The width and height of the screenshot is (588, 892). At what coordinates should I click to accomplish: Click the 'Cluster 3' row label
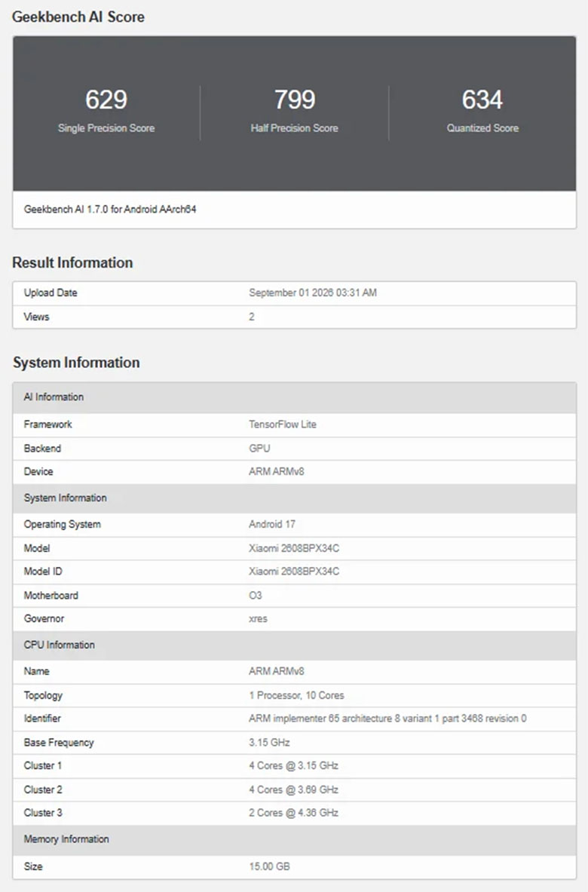coord(43,813)
